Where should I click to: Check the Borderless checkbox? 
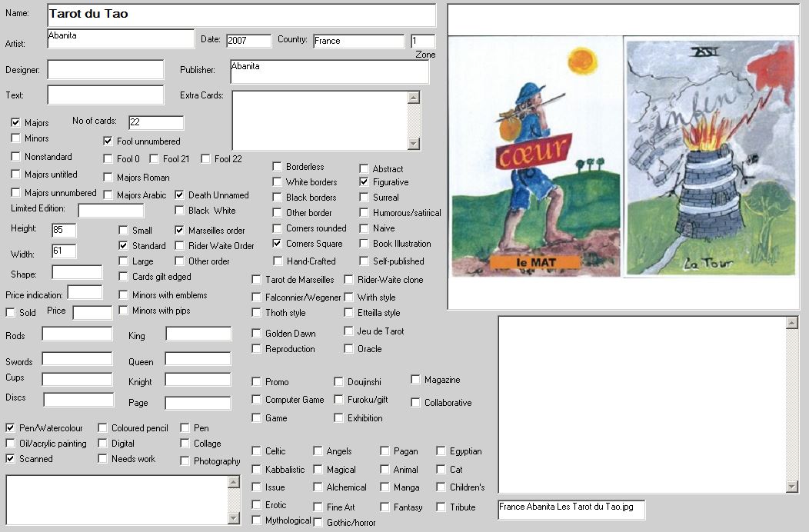tap(278, 167)
